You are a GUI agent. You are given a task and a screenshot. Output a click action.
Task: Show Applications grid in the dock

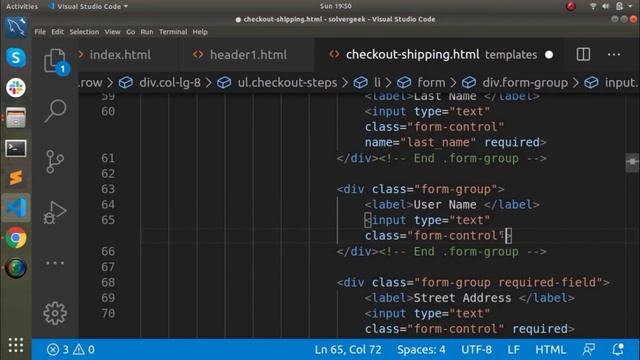pyautogui.click(x=16, y=345)
